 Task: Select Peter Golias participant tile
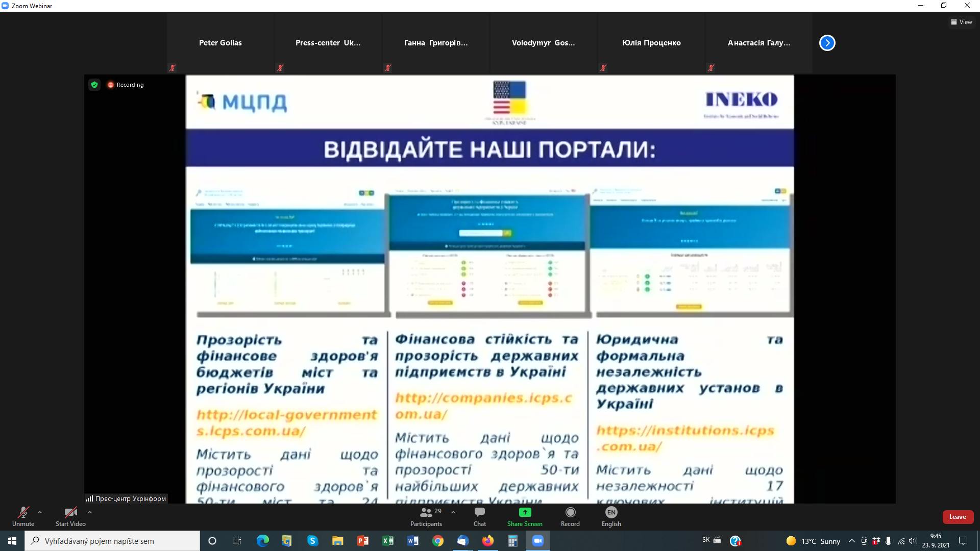point(220,43)
